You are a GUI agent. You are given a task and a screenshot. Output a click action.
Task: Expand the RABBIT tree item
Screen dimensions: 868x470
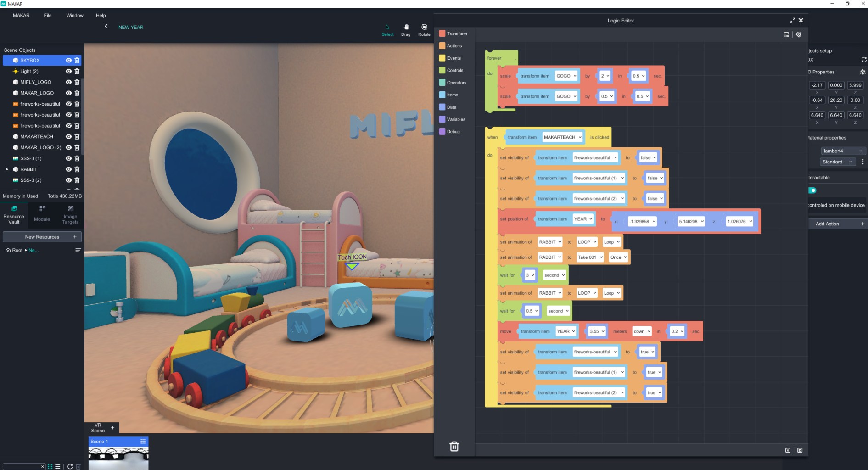tap(7, 169)
